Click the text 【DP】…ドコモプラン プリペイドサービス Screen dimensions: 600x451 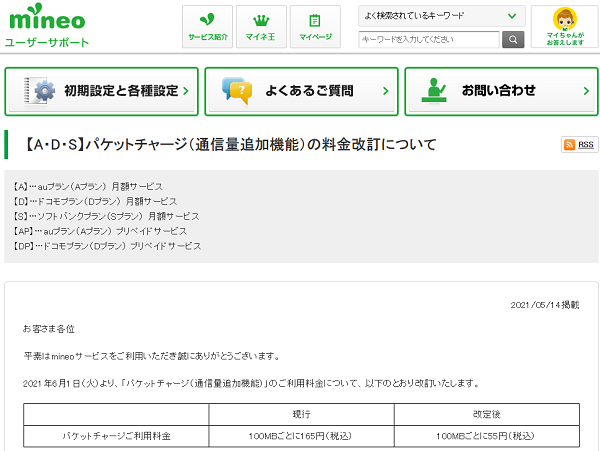point(107,246)
